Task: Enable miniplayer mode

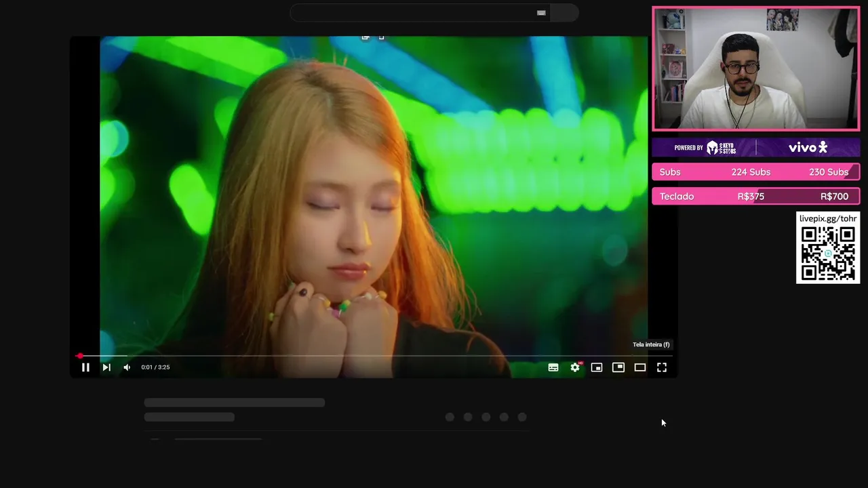Action: [x=597, y=367]
